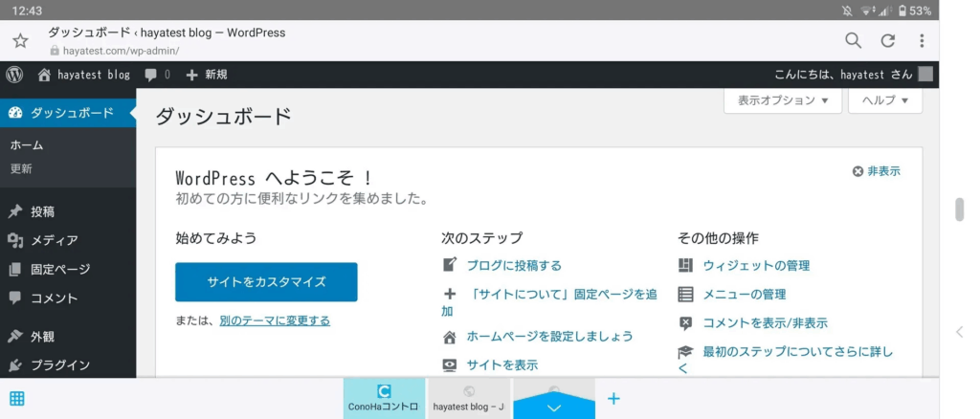Click the hayatest user avatar in admin bar

(x=924, y=75)
